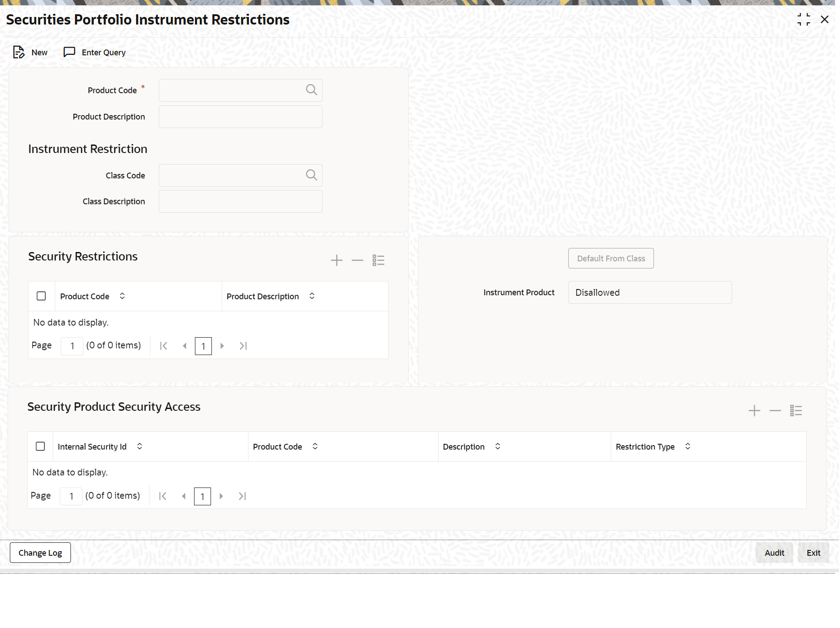This screenshot has width=840, height=628.
Task: Click the New toolbar label
Action: click(x=39, y=53)
